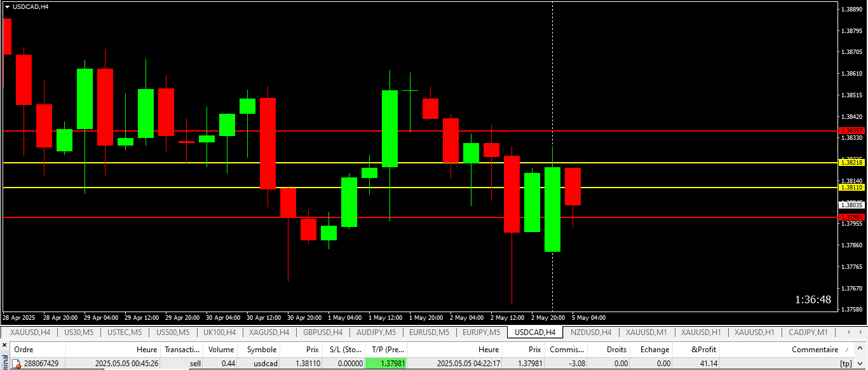Sort by the Echange column header
Image resolution: width=868 pixels, height=370 pixels.
coord(651,350)
